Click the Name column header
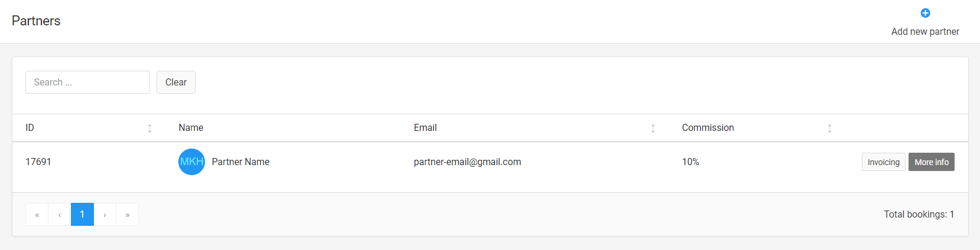Viewport: 980px width, 250px height. pos(191,128)
